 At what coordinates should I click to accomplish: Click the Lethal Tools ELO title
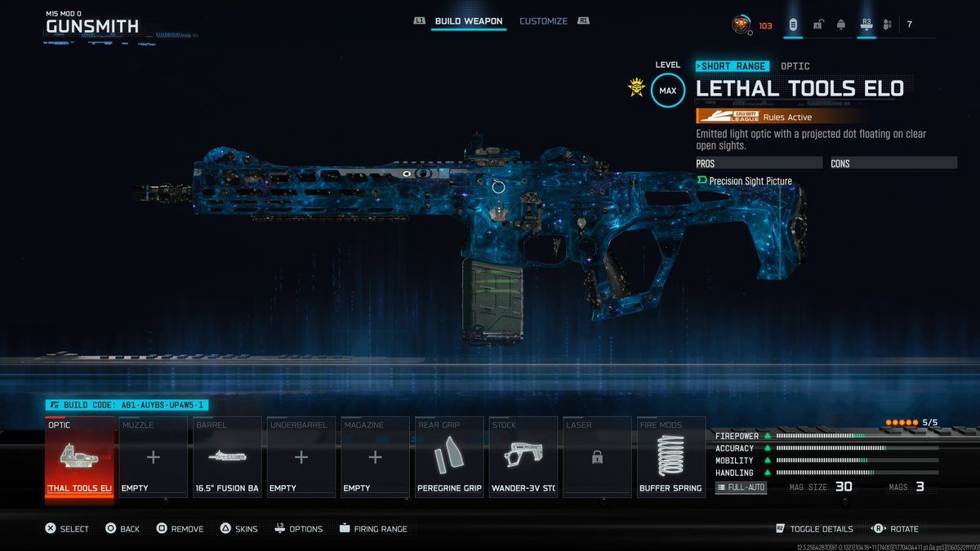[x=800, y=89]
